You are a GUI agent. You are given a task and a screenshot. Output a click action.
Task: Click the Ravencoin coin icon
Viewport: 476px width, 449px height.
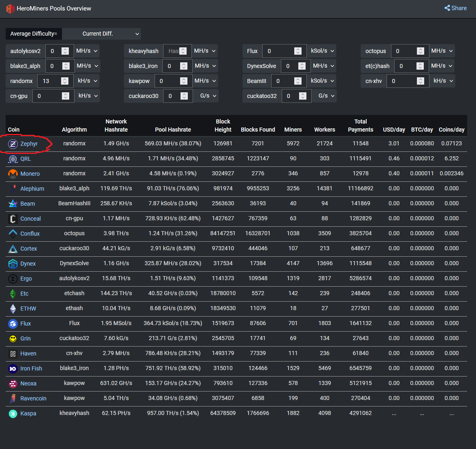pyautogui.click(x=13, y=399)
